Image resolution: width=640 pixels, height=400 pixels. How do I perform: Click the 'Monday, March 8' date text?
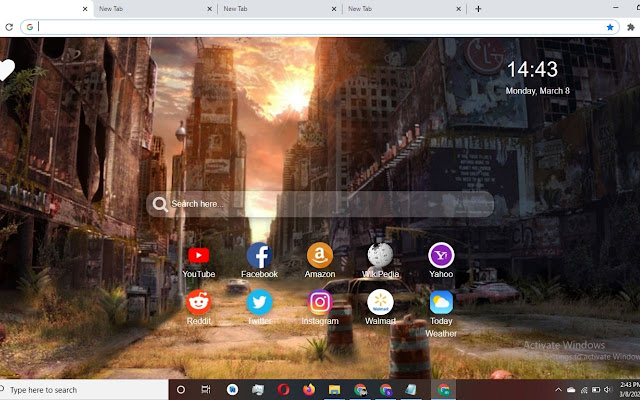[x=538, y=91]
